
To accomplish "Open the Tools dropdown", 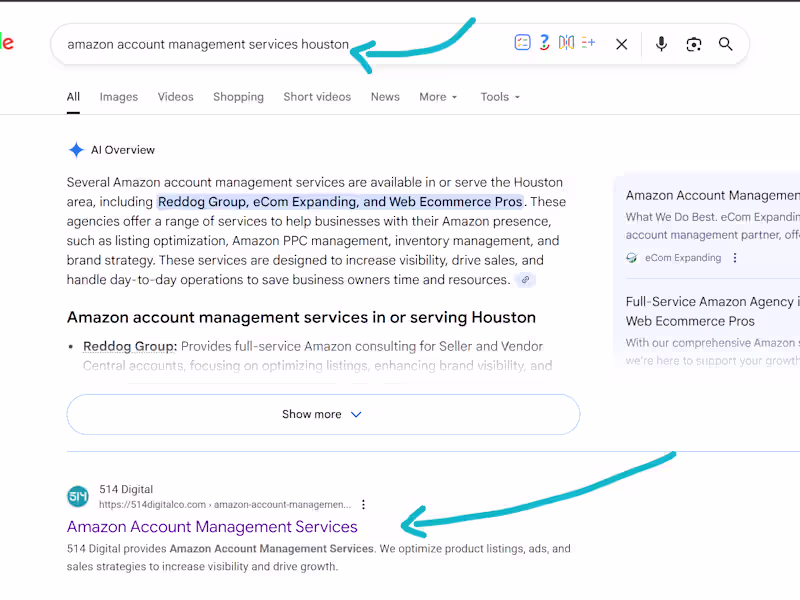I will click(x=500, y=97).
